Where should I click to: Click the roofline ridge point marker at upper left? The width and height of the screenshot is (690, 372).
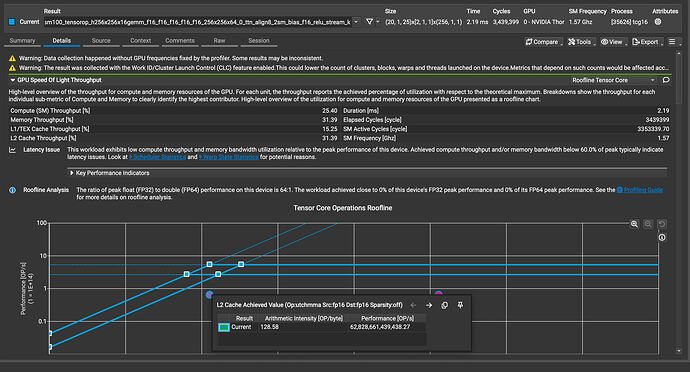point(209,264)
